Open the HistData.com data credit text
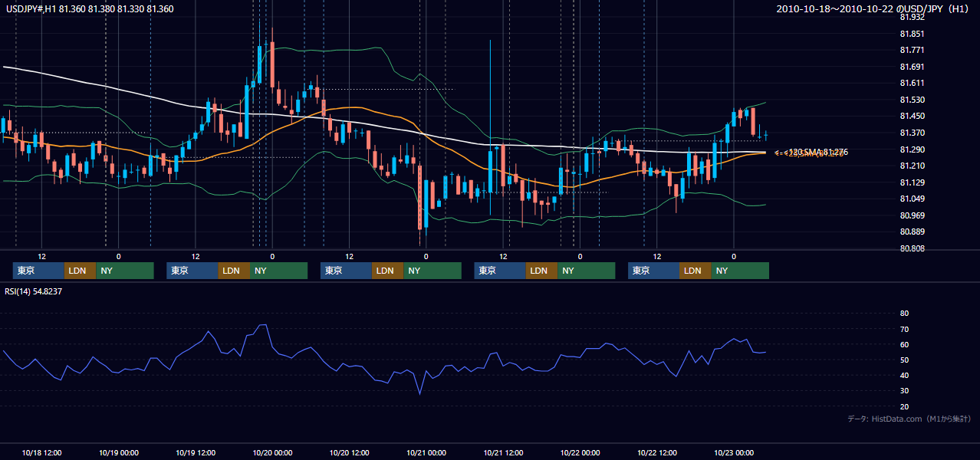This screenshot has width=980, height=460. click(x=909, y=419)
